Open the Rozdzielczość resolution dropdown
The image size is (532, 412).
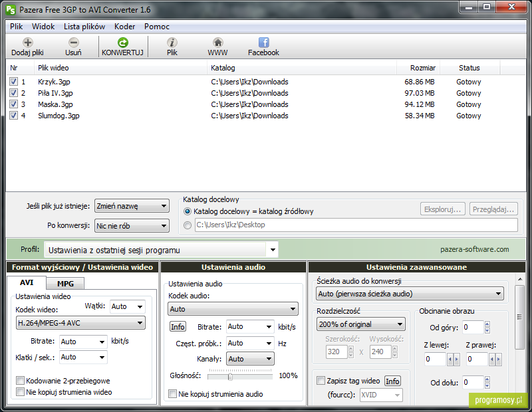coord(361,324)
